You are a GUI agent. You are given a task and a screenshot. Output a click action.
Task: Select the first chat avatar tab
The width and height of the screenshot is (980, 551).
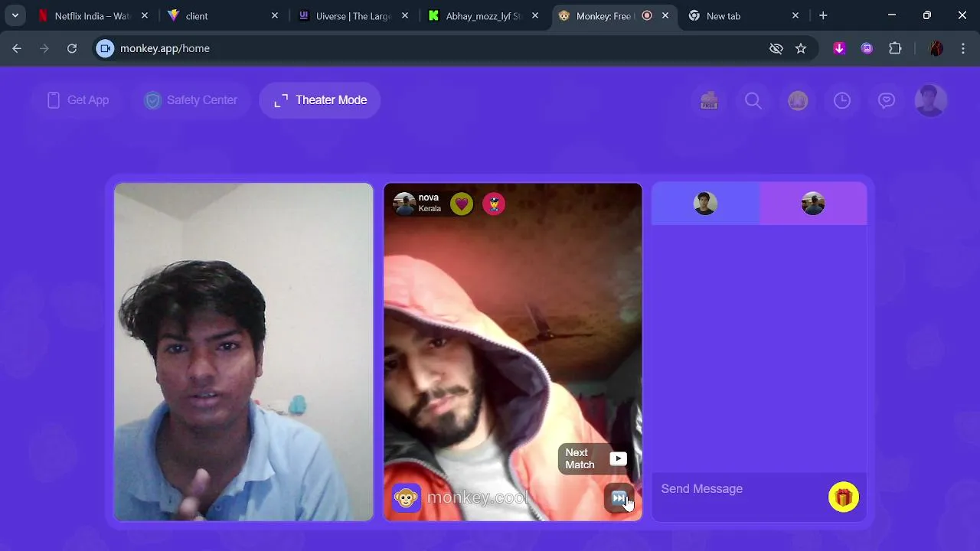pyautogui.click(x=705, y=204)
